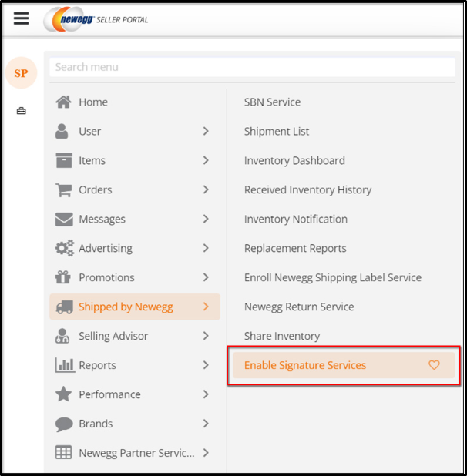Open the hamburger menu icon
The width and height of the screenshot is (467, 476).
[x=22, y=18]
